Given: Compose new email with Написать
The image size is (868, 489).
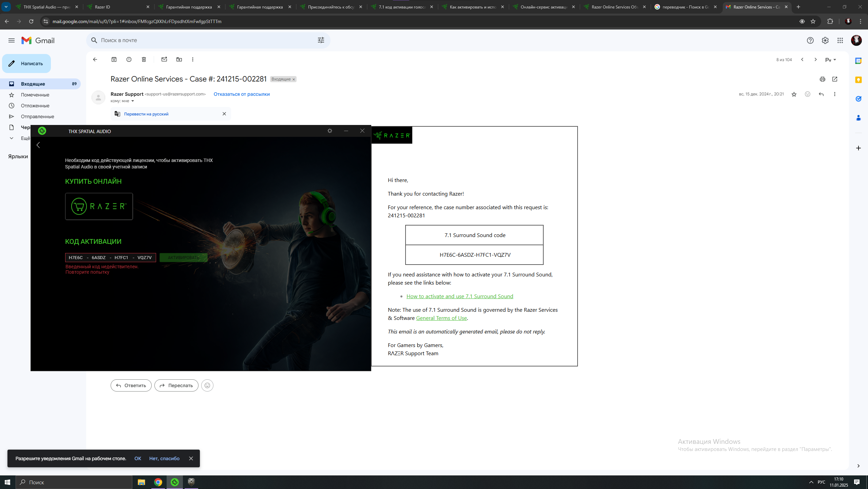Looking at the screenshot, I should click(x=26, y=64).
